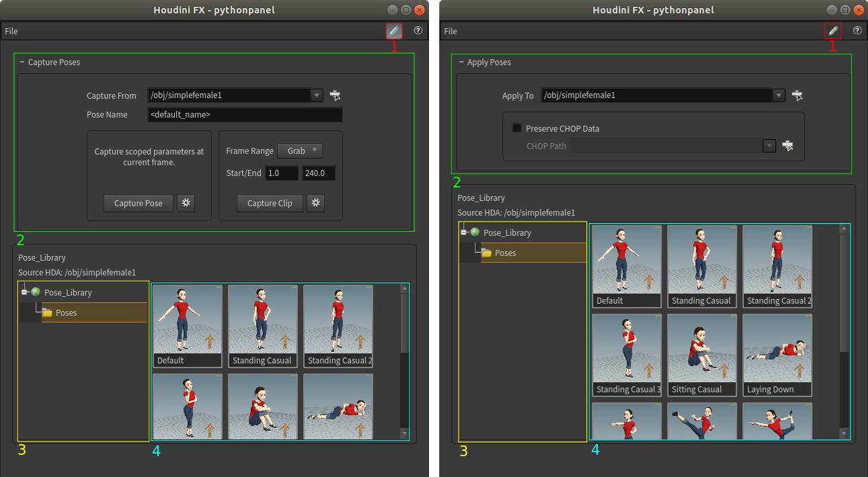Open the Capture From path dropdown arrow
The image size is (868, 477).
pos(315,95)
